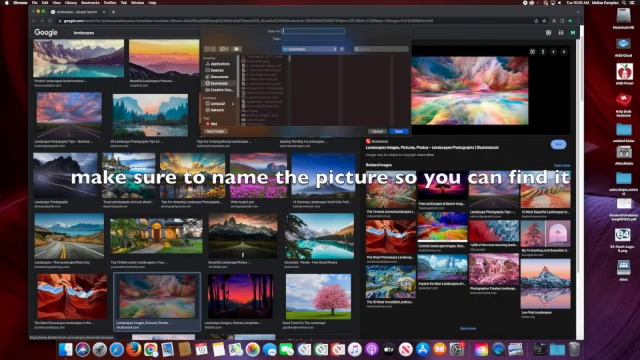The image size is (640, 360).
Task: Change the view mode in save dialog
Action: click(x=224, y=49)
